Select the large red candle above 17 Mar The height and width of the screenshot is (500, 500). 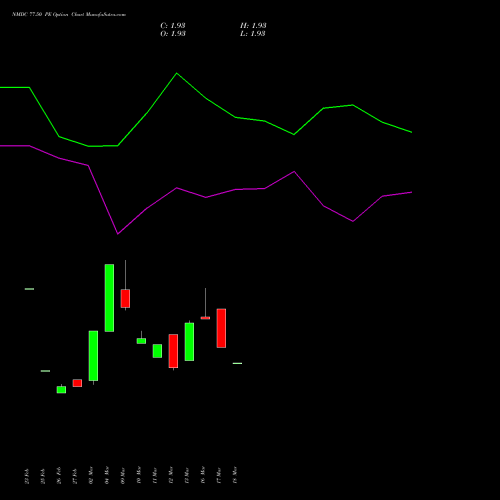pyautogui.click(x=221, y=328)
